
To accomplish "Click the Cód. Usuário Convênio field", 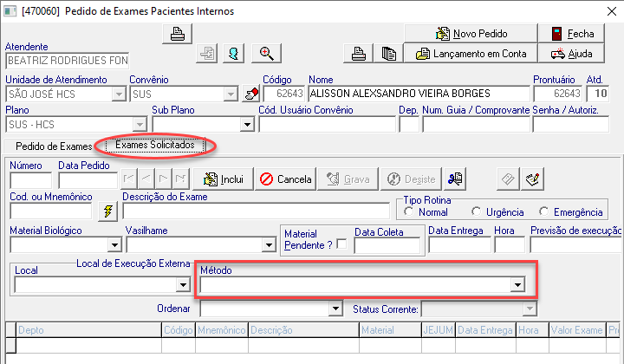I will (327, 125).
